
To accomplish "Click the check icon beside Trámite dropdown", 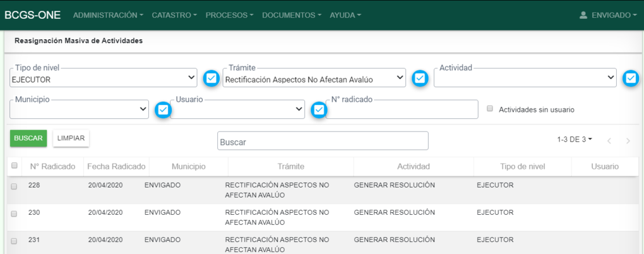I will coord(420,78).
